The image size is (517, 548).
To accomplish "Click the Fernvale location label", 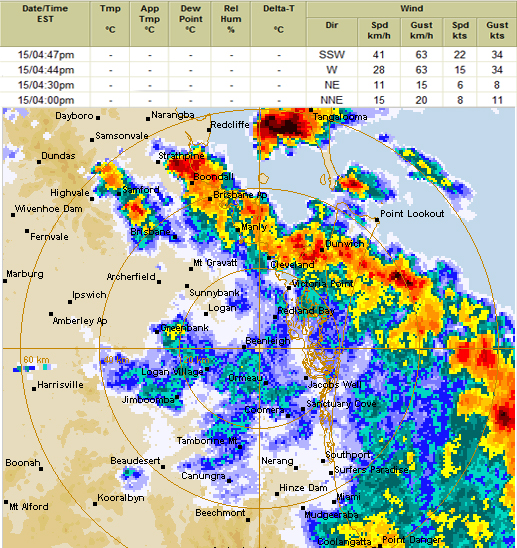I will click(49, 237).
